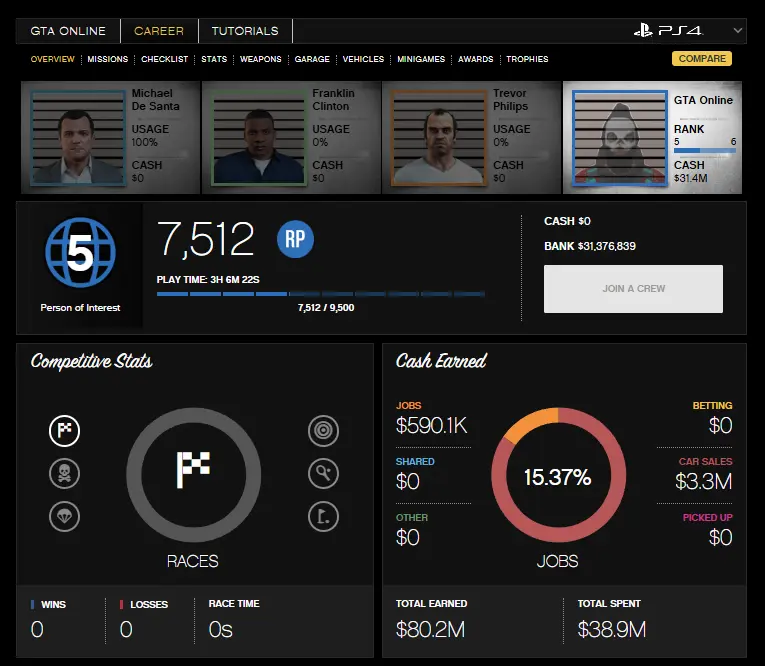Click the Join a Crew button

tap(633, 289)
